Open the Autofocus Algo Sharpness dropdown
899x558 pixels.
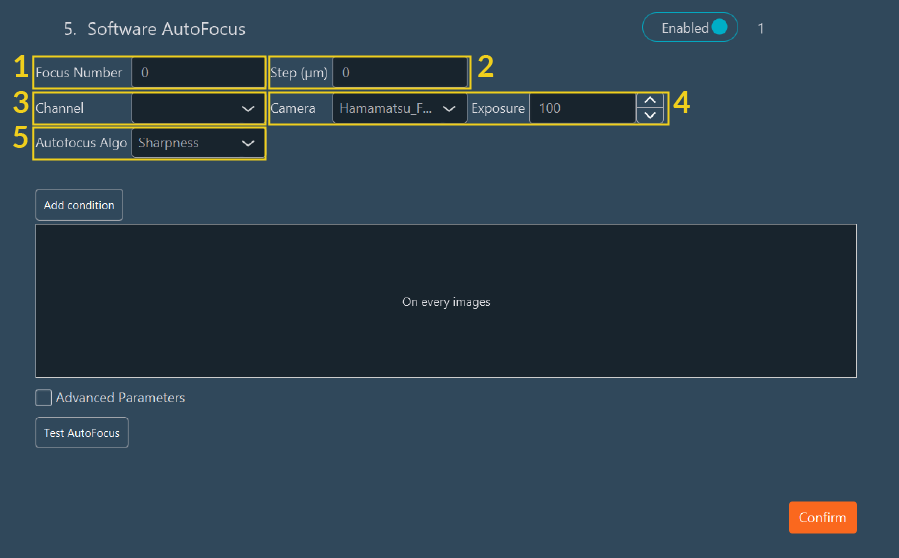pyautogui.click(x=197, y=143)
